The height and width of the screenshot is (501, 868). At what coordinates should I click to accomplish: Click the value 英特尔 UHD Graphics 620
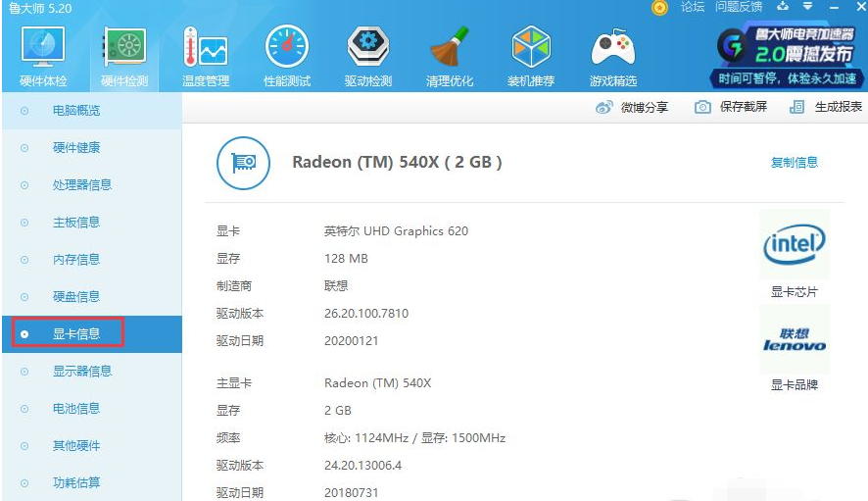[396, 231]
